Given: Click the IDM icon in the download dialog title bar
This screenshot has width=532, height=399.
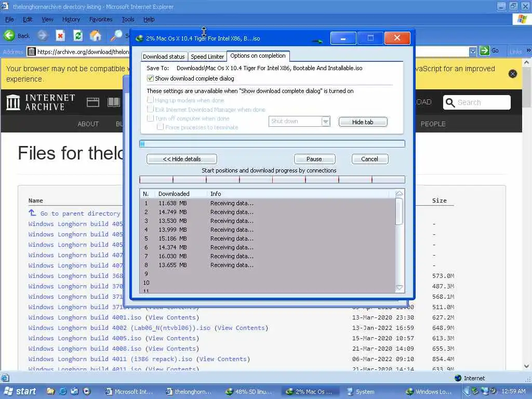Looking at the screenshot, I should coord(139,38).
